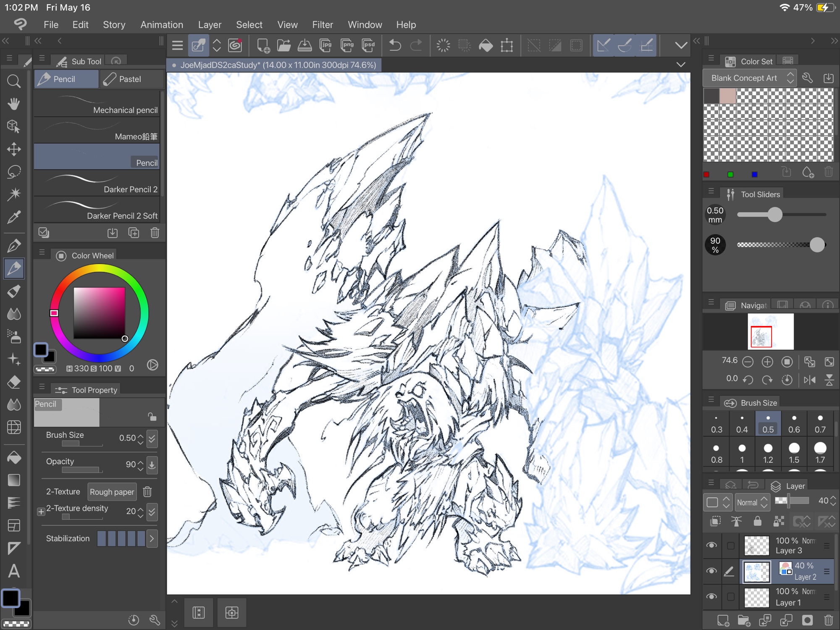The width and height of the screenshot is (840, 630).
Task: Select the Eyedropper tool
Action: pyautogui.click(x=14, y=217)
